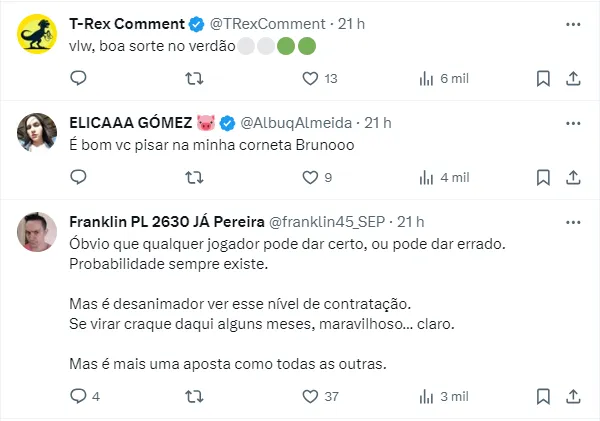The image size is (600, 421).
Task: Open more options for ELICAAA GÓMEZ tweet
Action: pyautogui.click(x=571, y=122)
